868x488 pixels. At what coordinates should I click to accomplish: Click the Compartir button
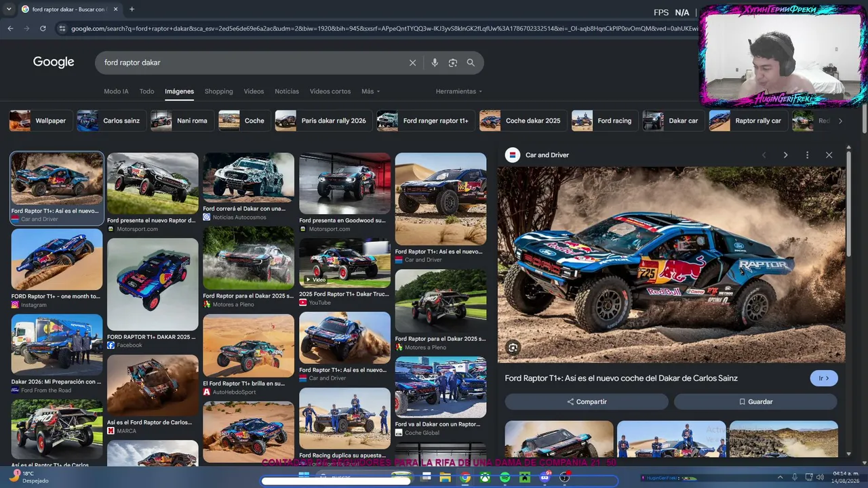(x=587, y=402)
